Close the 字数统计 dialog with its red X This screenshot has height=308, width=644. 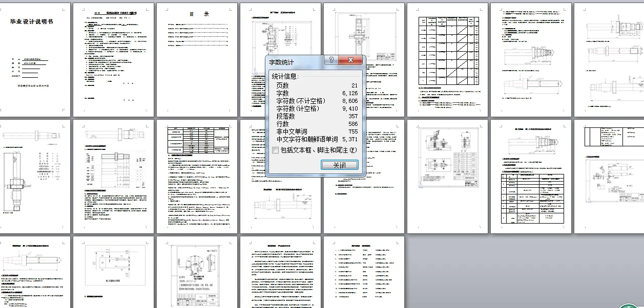click(x=350, y=60)
